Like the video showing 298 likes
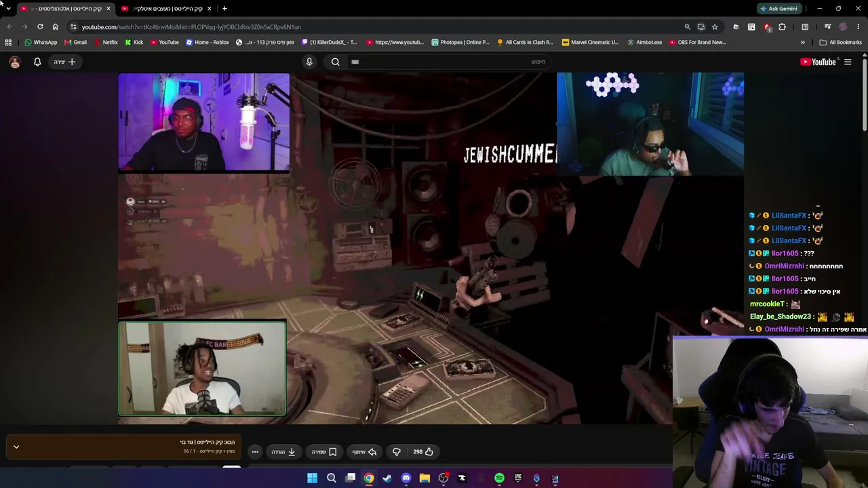Screen dimensions: 868x488 pos(423,451)
